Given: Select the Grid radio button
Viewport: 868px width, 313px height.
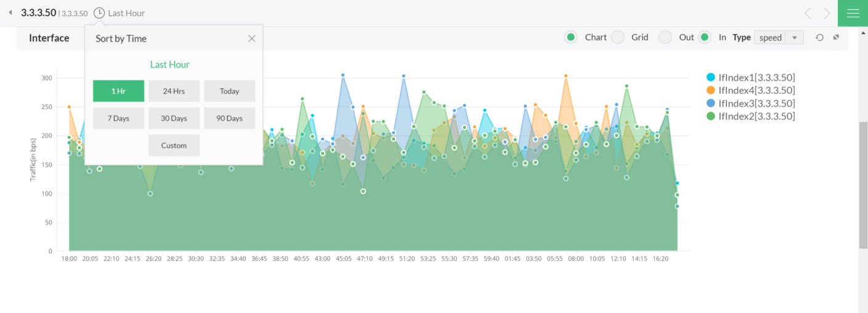Looking at the screenshot, I should (618, 38).
